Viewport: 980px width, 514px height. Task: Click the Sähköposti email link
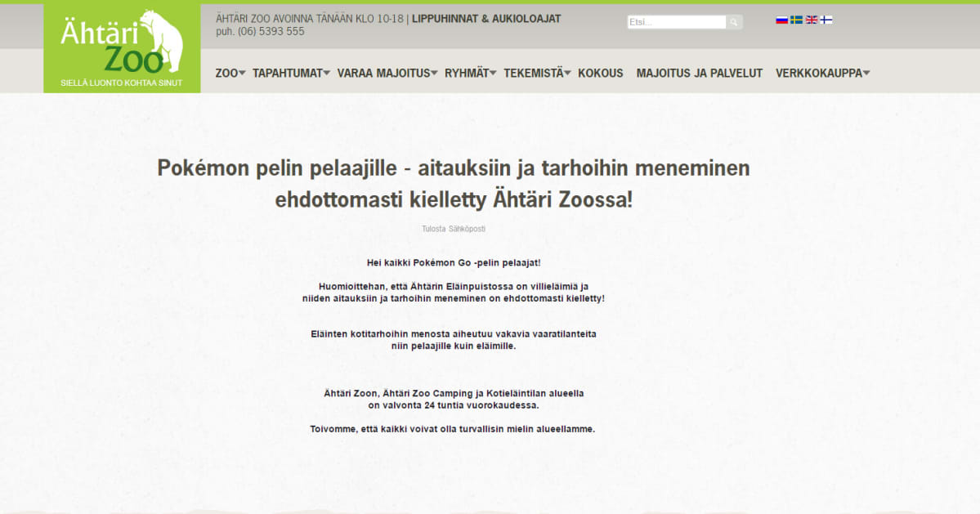pos(467,229)
